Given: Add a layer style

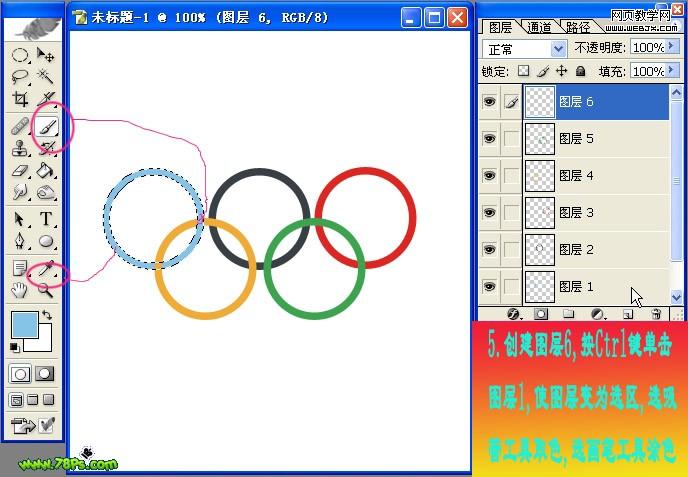Looking at the screenshot, I should tap(513, 314).
